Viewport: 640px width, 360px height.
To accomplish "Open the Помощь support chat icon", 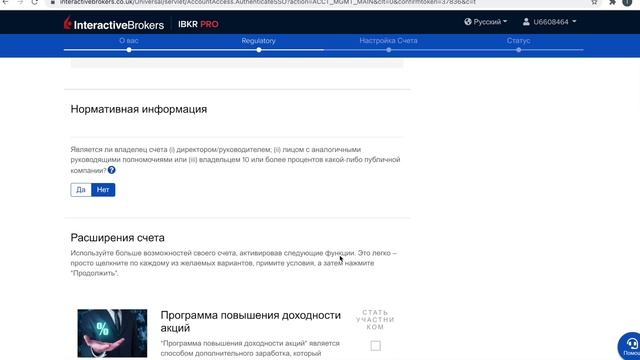I will [629, 346].
